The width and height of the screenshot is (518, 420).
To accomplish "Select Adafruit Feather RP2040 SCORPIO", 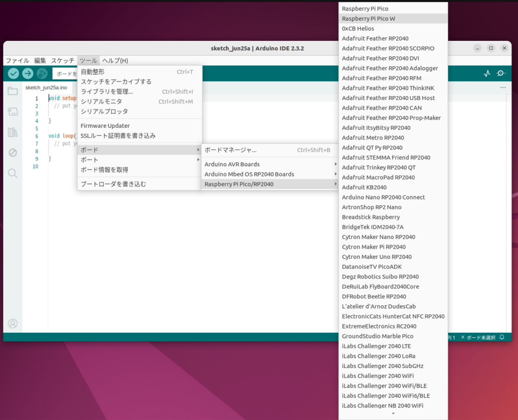I will pos(393,48).
